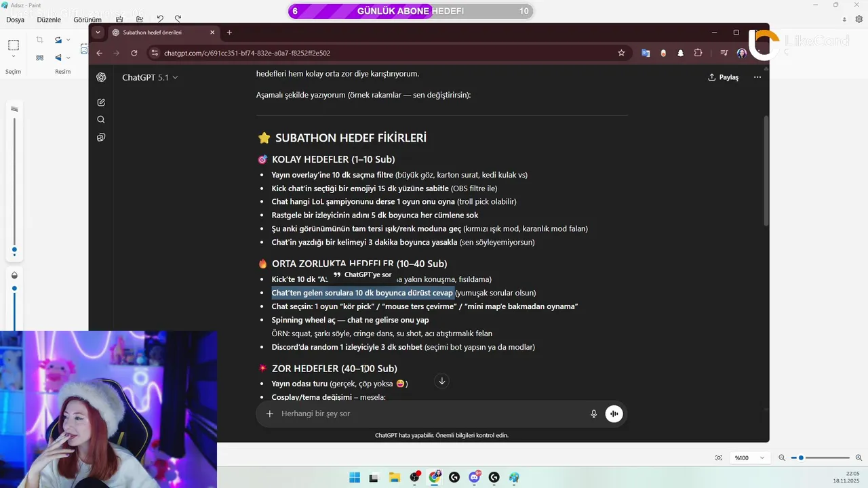This screenshot has height=488, width=868.
Task: Open Paint from the taskbar
Action: [514, 477]
